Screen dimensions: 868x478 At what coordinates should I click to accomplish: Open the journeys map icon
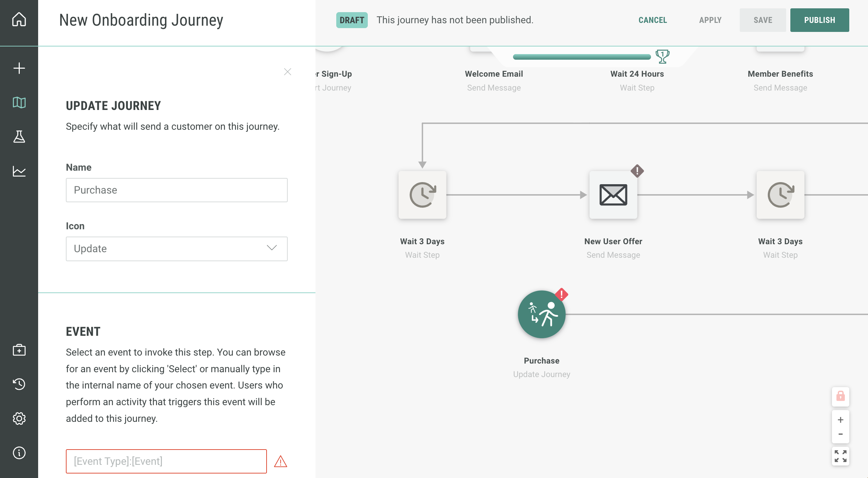(x=19, y=102)
